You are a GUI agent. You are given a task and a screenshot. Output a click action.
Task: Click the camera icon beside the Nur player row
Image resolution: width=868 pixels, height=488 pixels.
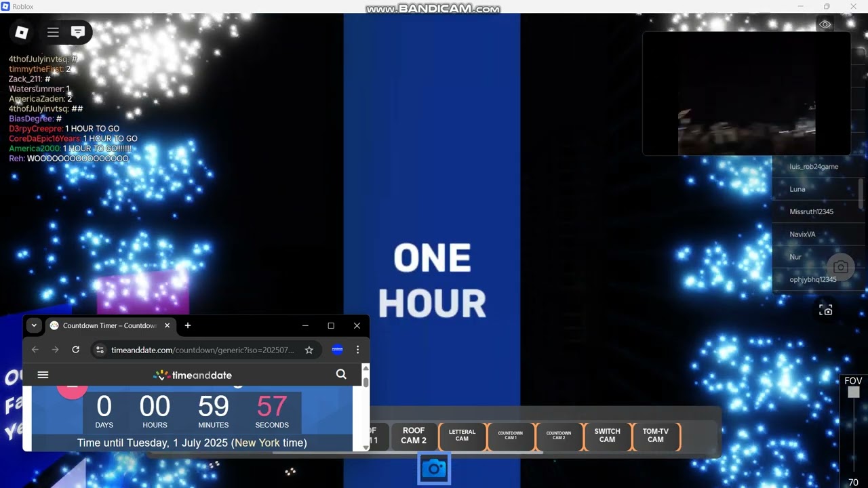[x=840, y=266]
